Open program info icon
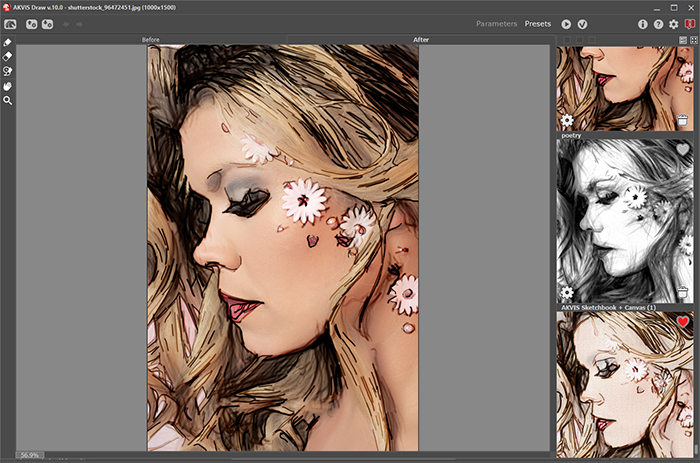This screenshot has width=700, height=463. coord(642,23)
